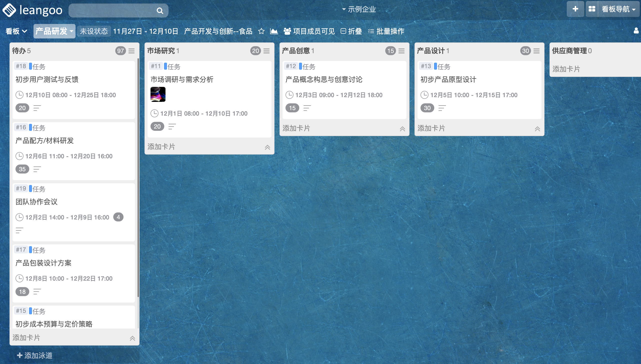Star this board as favorite
The image size is (641, 364).
coord(261,31)
